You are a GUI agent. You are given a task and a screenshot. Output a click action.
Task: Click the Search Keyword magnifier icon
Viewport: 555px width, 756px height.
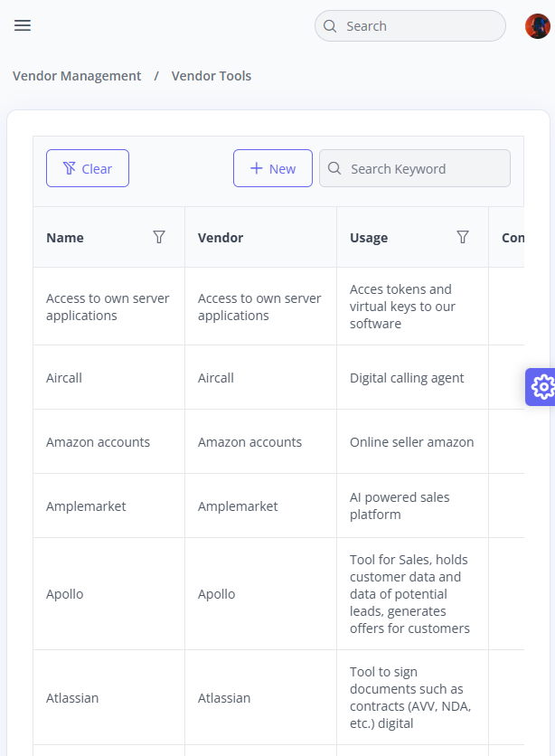coord(334,168)
